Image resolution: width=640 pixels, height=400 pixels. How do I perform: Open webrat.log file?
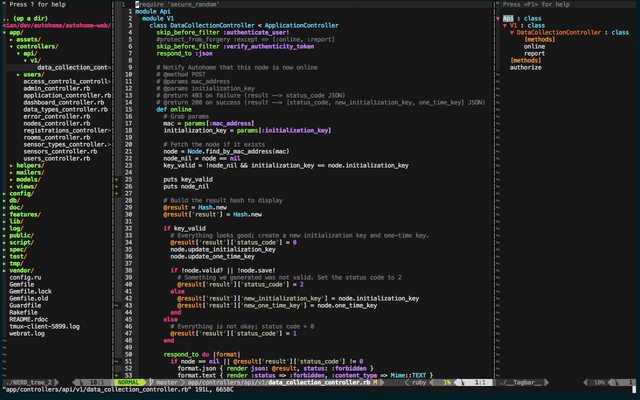point(27,333)
